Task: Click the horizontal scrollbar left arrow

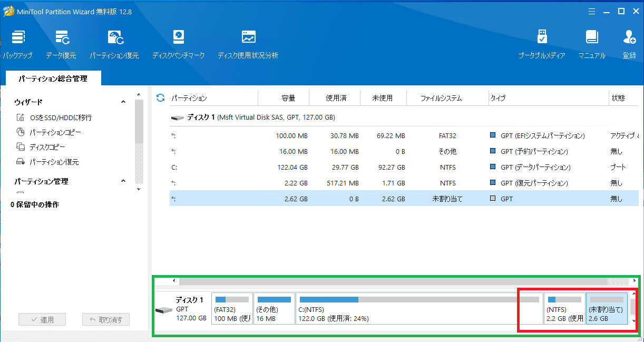Action: coord(174,281)
